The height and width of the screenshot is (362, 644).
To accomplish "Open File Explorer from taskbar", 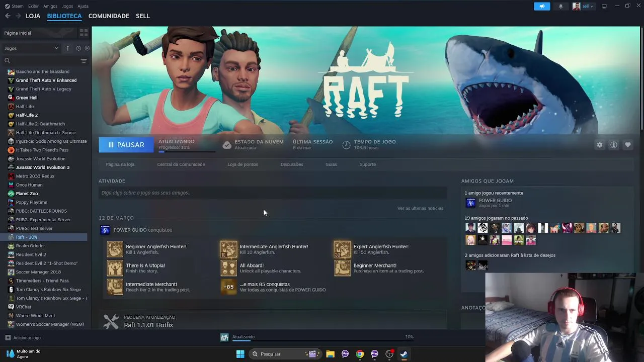I will coord(330,354).
